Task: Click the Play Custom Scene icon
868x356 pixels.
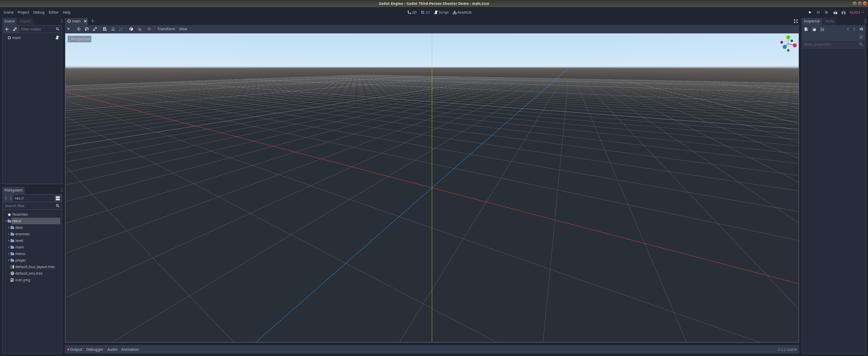Action: pyautogui.click(x=844, y=12)
